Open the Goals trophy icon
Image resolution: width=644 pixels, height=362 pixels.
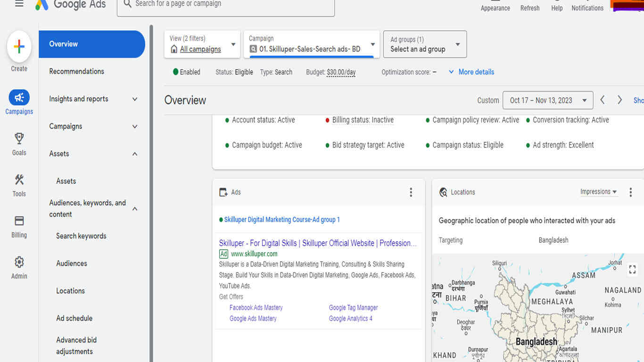coord(19,138)
